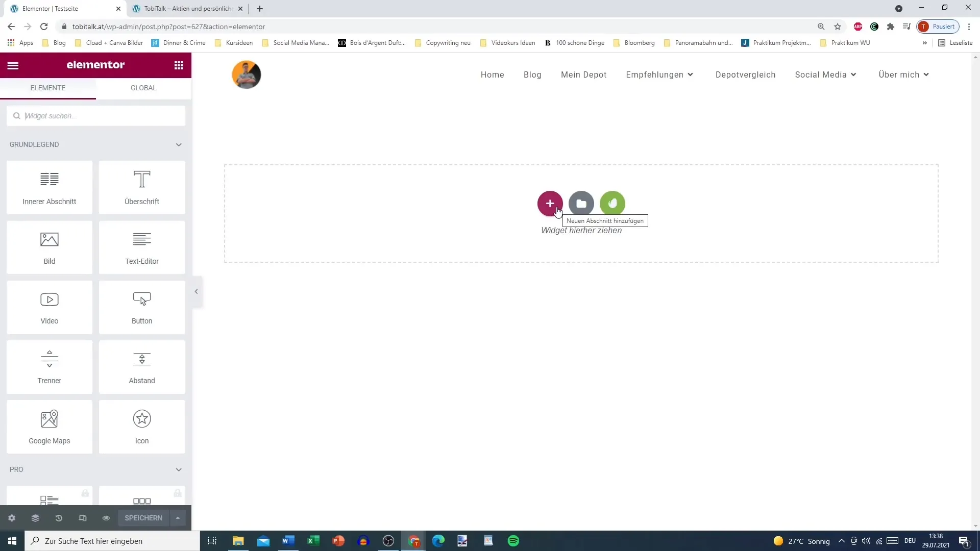980x551 pixels.
Task: Select the Überschrift widget
Action: tap(142, 187)
